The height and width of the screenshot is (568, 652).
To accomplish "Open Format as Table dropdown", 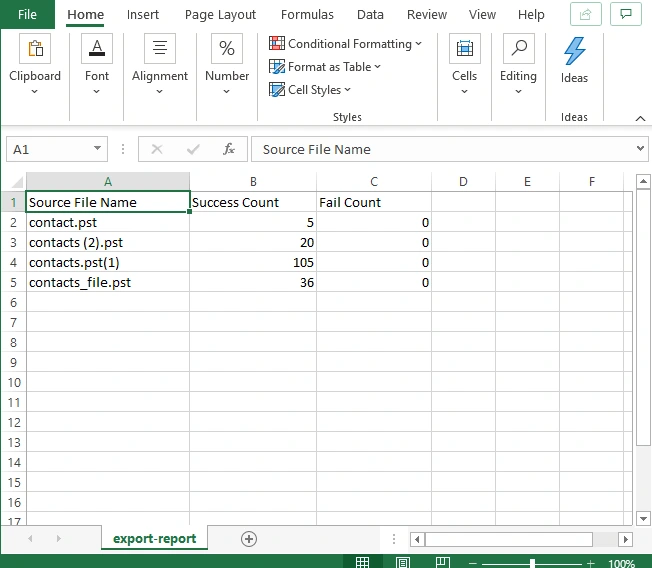I will 325,67.
